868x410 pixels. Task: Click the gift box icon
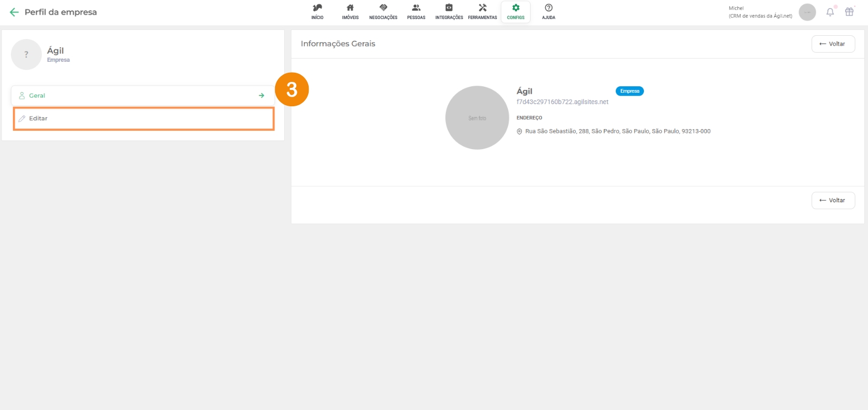[850, 12]
